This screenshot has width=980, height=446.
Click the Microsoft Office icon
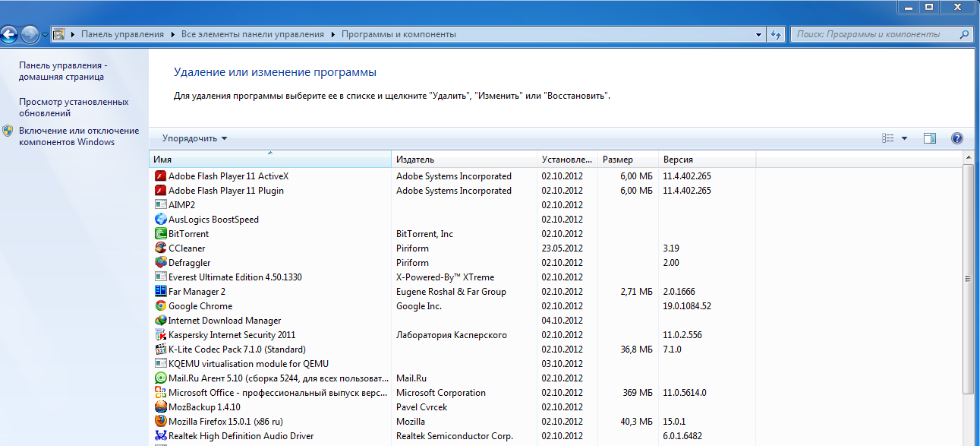pos(160,393)
